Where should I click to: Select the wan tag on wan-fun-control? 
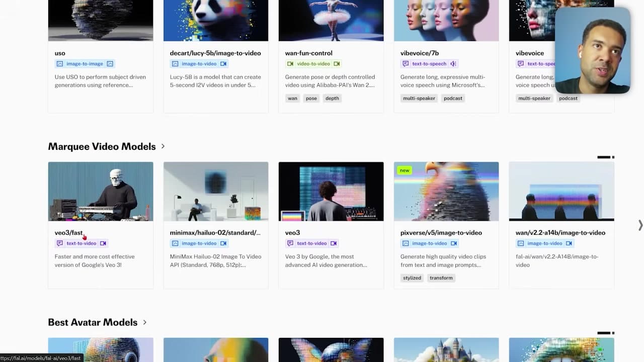(x=292, y=99)
